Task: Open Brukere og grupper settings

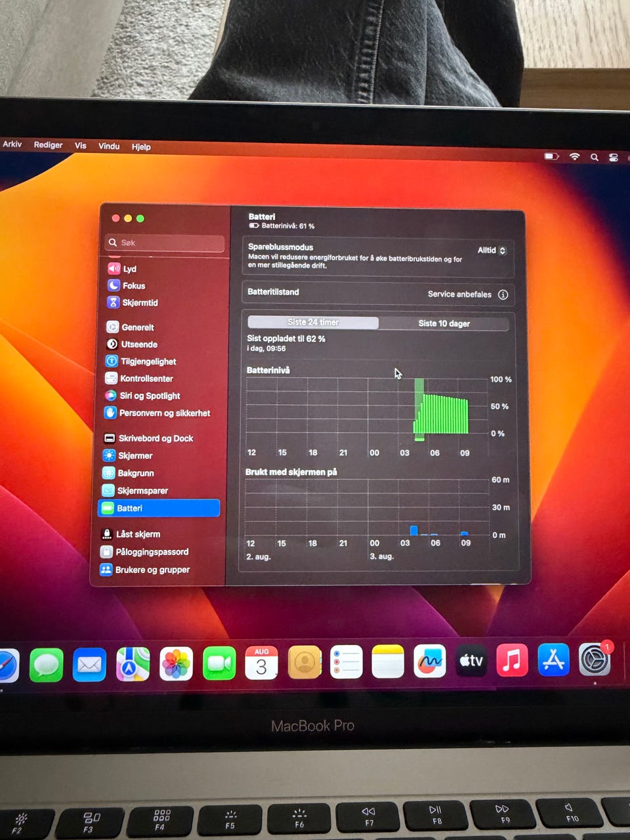Action: tap(144, 570)
